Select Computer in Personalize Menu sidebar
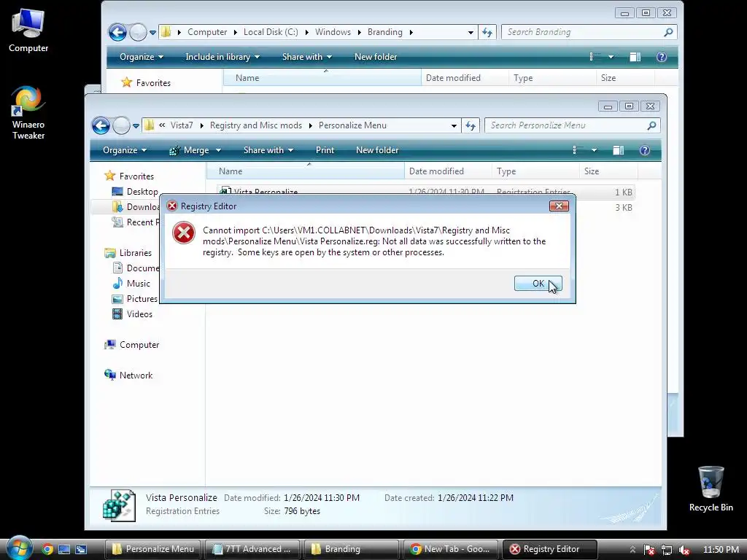This screenshot has width=747, height=560. (x=132, y=344)
